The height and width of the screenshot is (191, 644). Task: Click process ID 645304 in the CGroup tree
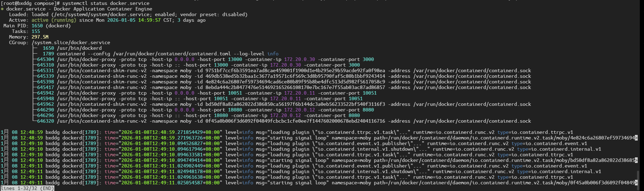point(46,60)
